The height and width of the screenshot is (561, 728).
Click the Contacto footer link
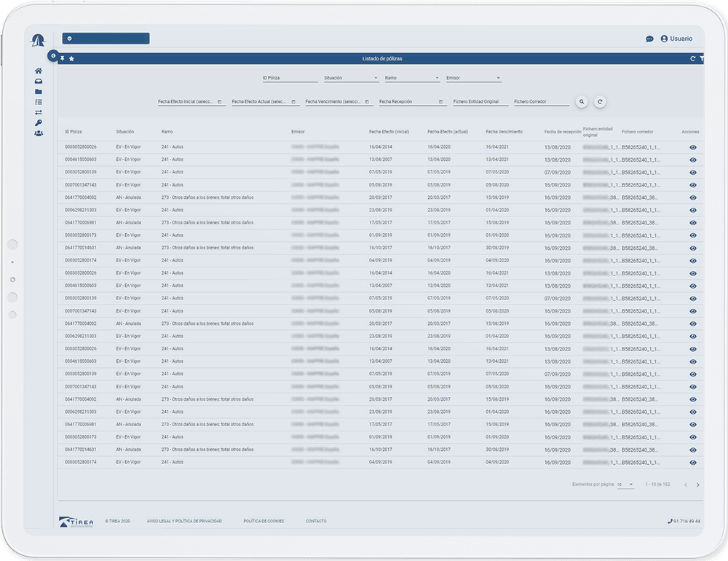pyautogui.click(x=316, y=522)
